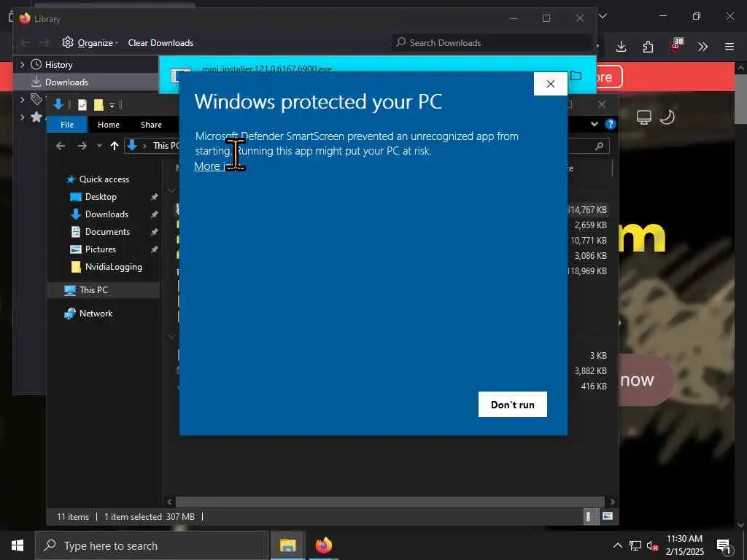Open Documents in the Explorer sidebar
Viewport: 747px width, 560px height.
107,232
